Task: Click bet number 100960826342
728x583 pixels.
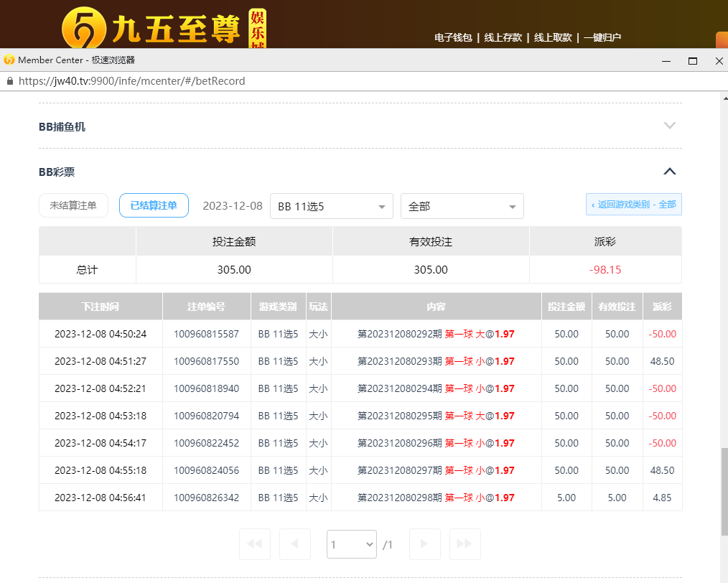Action: [x=206, y=498]
